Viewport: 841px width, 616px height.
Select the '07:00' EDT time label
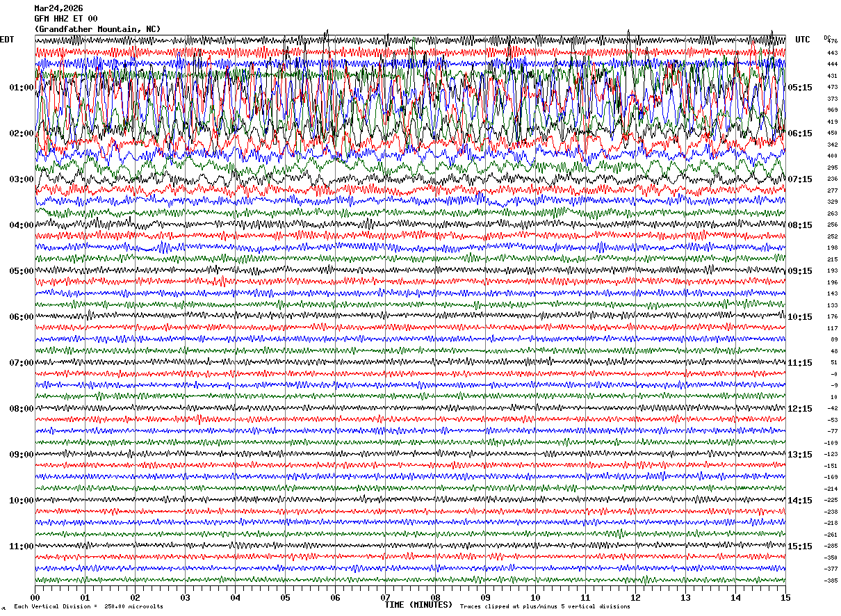click(22, 363)
